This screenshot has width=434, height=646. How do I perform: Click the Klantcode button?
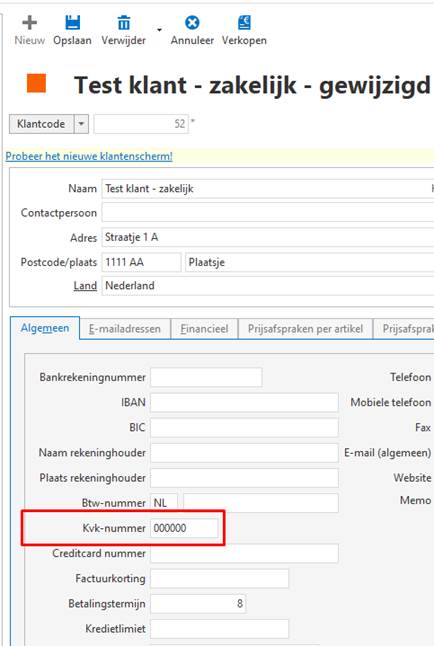click(x=41, y=124)
